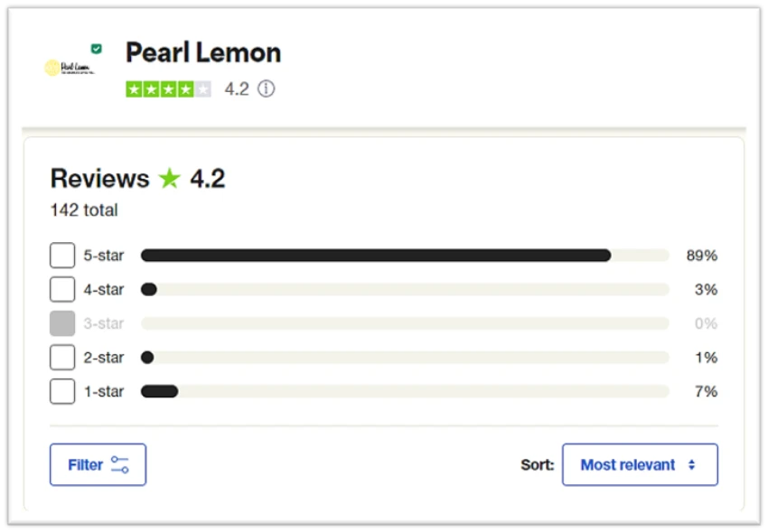768x532 pixels.
Task: Click the 89% five-star progress bar
Action: point(379,255)
